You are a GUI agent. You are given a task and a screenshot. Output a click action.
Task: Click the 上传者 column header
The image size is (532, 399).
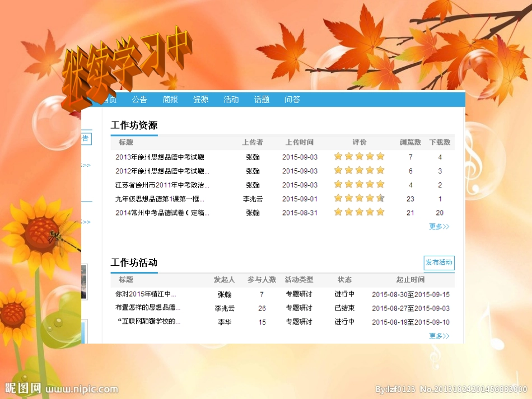tap(253, 142)
